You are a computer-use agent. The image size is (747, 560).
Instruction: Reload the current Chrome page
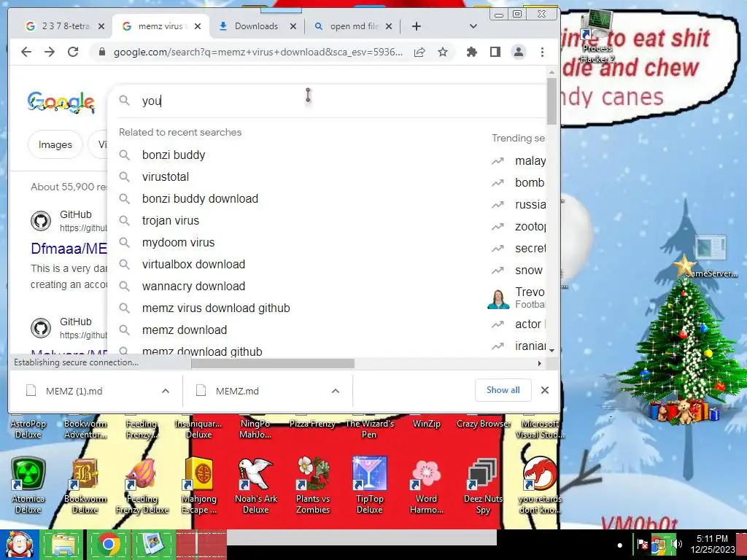pyautogui.click(x=73, y=52)
